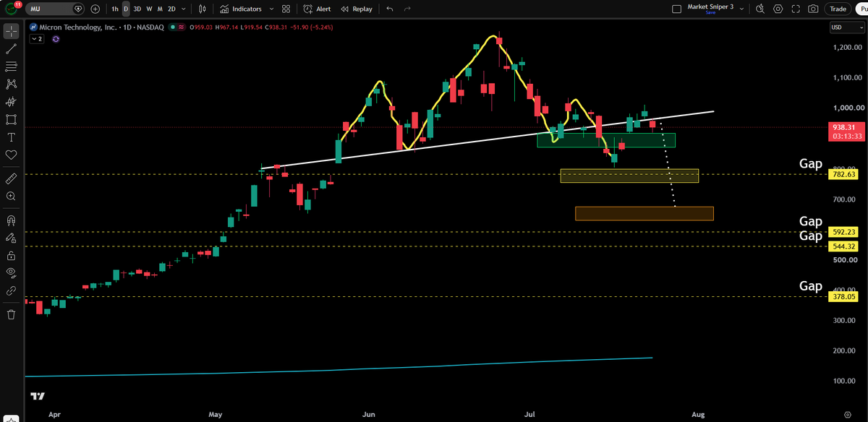Click the green market open status indicator
The width and height of the screenshot is (868, 422).
pyautogui.click(x=171, y=27)
